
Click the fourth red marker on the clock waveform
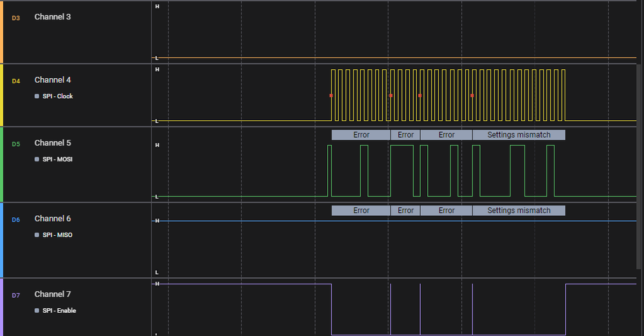coord(472,96)
